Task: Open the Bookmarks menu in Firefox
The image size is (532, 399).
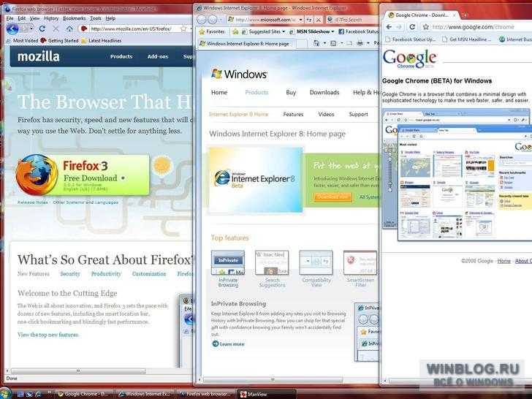Action: (x=75, y=18)
